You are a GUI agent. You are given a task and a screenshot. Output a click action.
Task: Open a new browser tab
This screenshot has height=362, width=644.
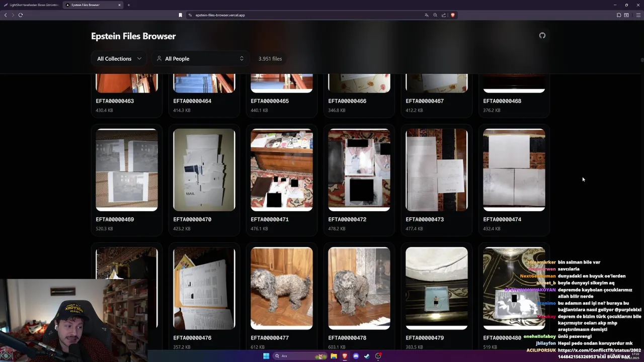click(x=129, y=5)
